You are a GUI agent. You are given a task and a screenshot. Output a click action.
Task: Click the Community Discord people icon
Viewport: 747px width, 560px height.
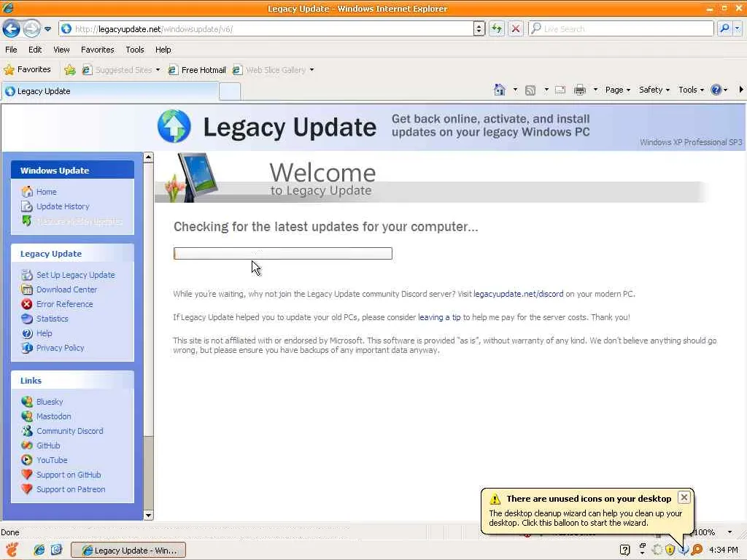click(x=27, y=431)
